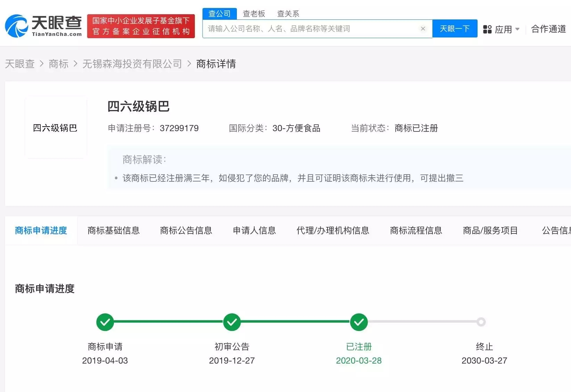Open the 无锡森海投资有限公司 breadcrumb link

132,64
